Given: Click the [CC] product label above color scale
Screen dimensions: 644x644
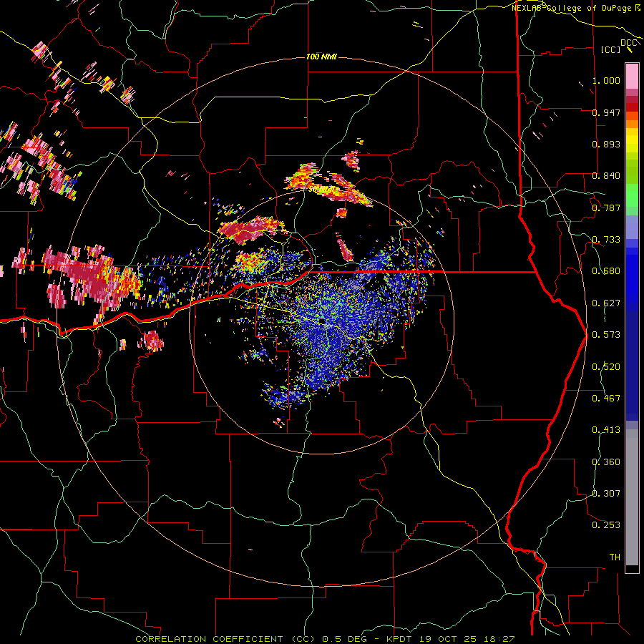Looking at the screenshot, I should [611, 49].
